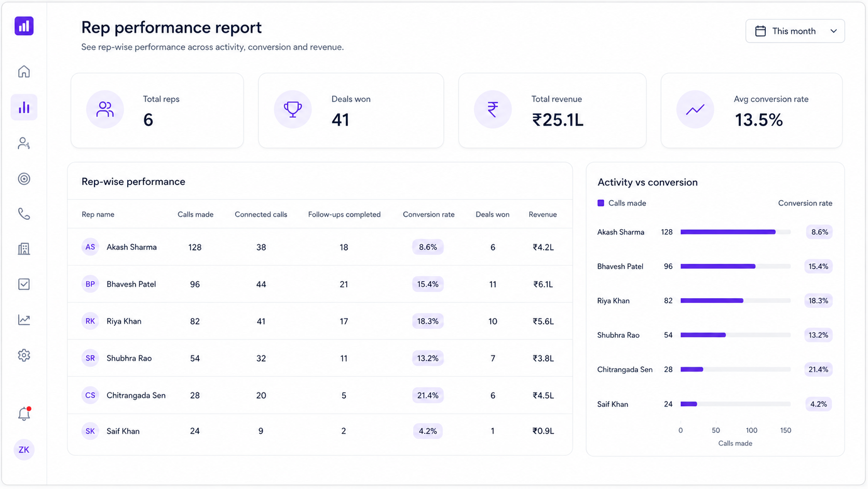The height and width of the screenshot is (489, 868).
Task: Click Riya Khan's calls bar in chart
Action: coord(712,301)
